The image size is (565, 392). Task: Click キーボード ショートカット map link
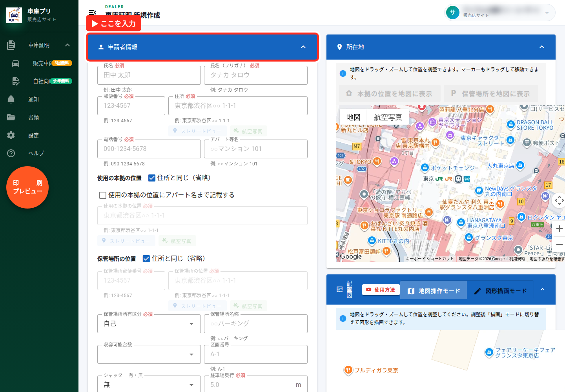click(x=430, y=259)
